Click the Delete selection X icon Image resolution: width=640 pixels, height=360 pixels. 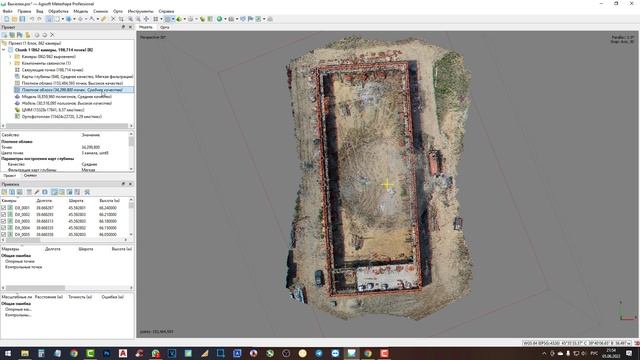[113, 19]
